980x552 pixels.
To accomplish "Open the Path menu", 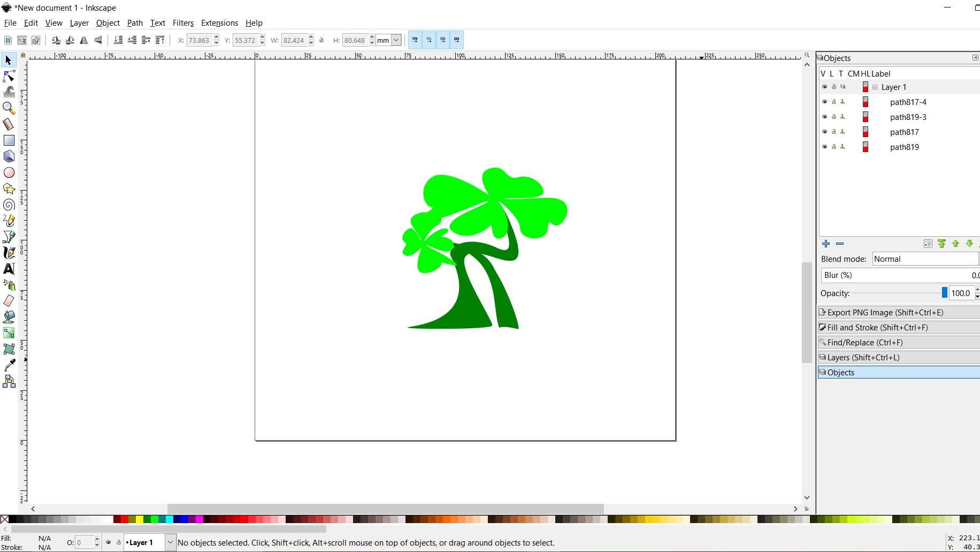I will [x=135, y=23].
